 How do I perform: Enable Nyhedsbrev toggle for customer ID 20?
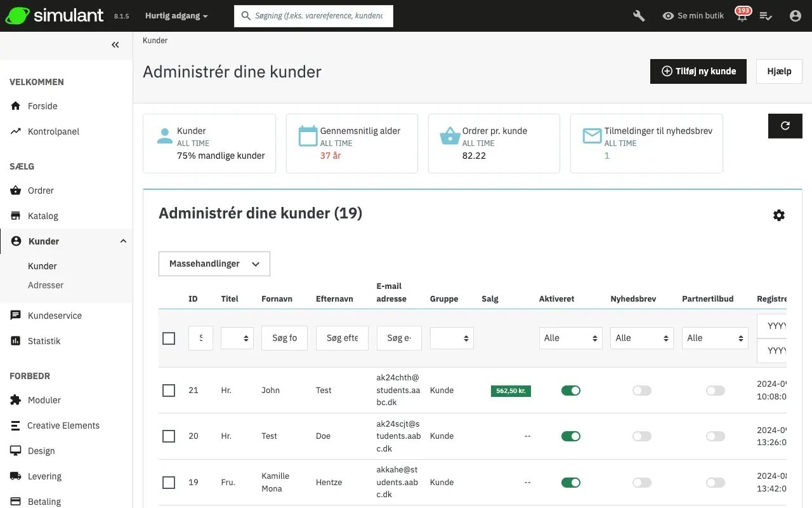pos(641,436)
